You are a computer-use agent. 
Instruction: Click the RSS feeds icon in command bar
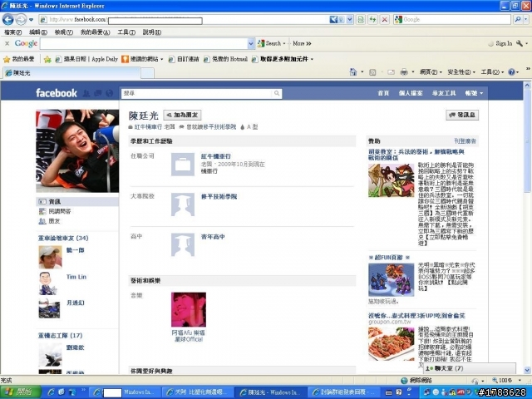coord(372,72)
